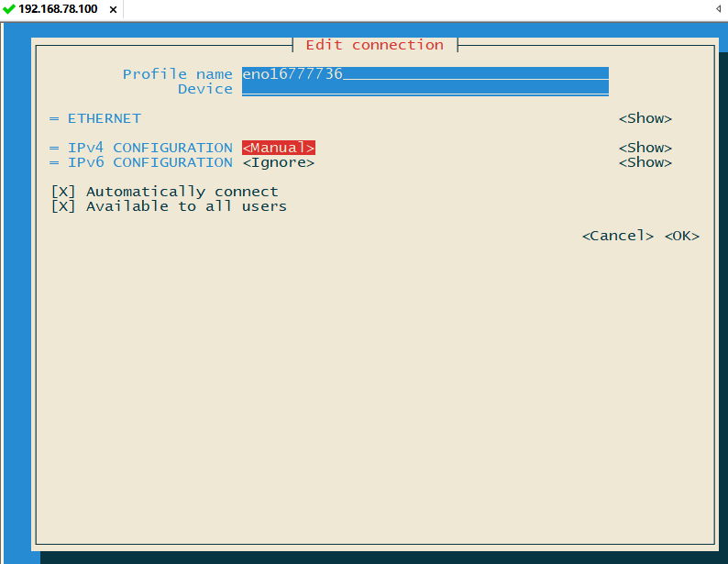Click the tab scroll left arrow
This screenshot has height=564, width=728.
pyautogui.click(x=718, y=9)
